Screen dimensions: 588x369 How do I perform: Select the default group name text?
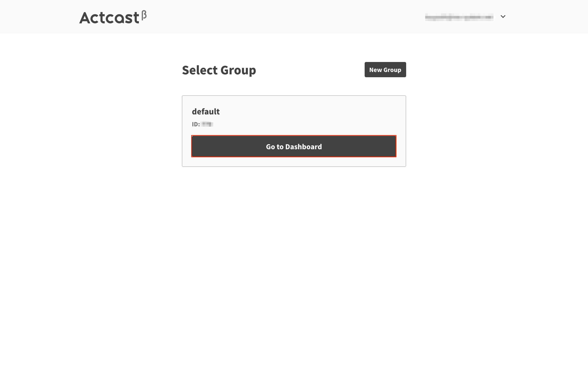click(206, 112)
